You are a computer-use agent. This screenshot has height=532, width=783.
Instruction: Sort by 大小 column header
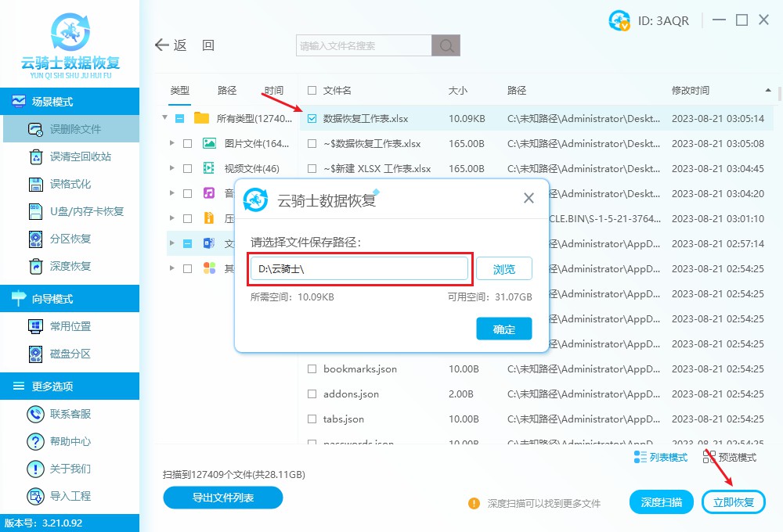pyautogui.click(x=457, y=90)
